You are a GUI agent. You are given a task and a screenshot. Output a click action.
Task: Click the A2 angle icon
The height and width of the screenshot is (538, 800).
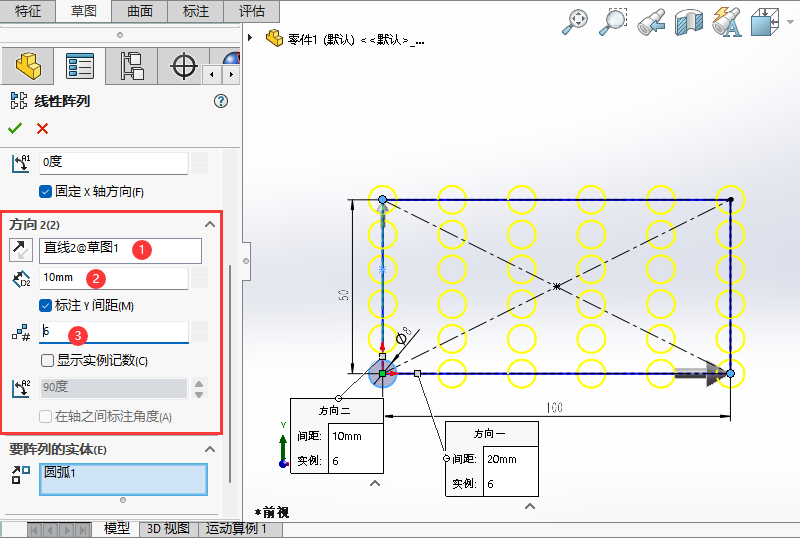21,388
